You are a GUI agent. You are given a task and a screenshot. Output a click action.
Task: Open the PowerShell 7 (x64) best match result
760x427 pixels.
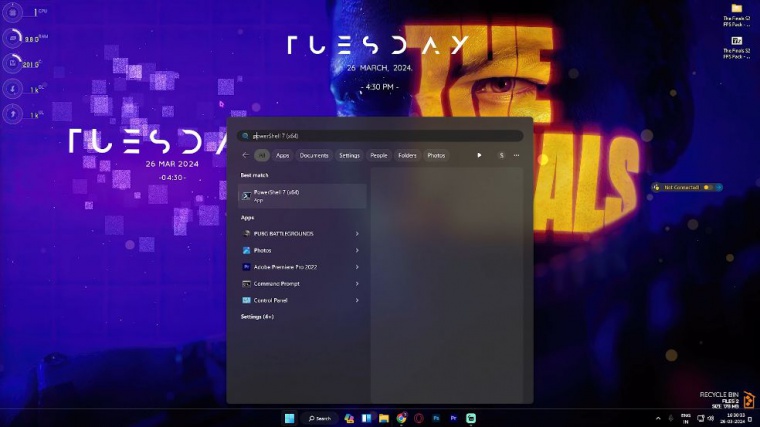tap(300, 196)
